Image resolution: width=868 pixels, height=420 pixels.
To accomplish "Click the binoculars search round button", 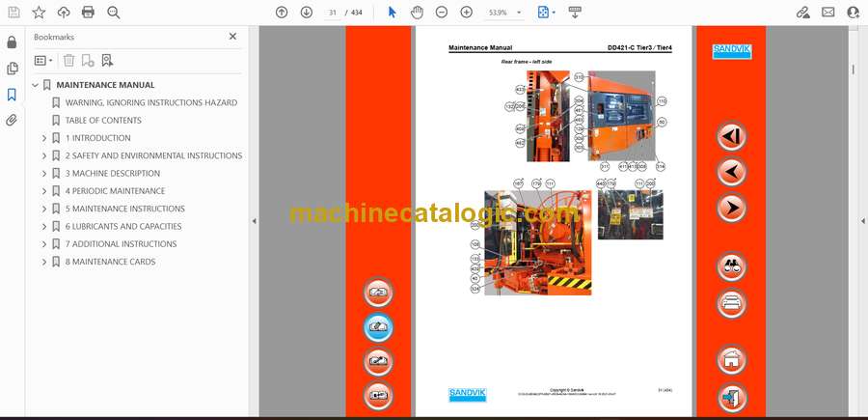I will pyautogui.click(x=731, y=267).
